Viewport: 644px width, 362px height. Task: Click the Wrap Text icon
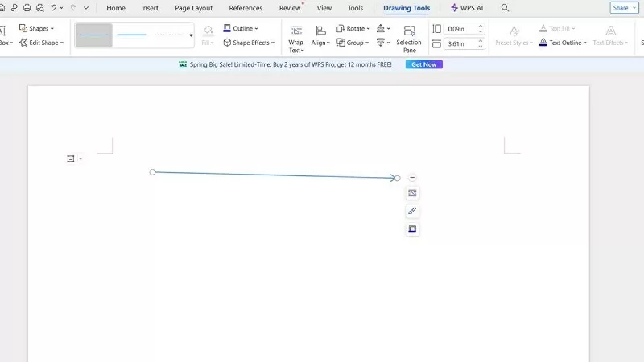pyautogui.click(x=296, y=31)
